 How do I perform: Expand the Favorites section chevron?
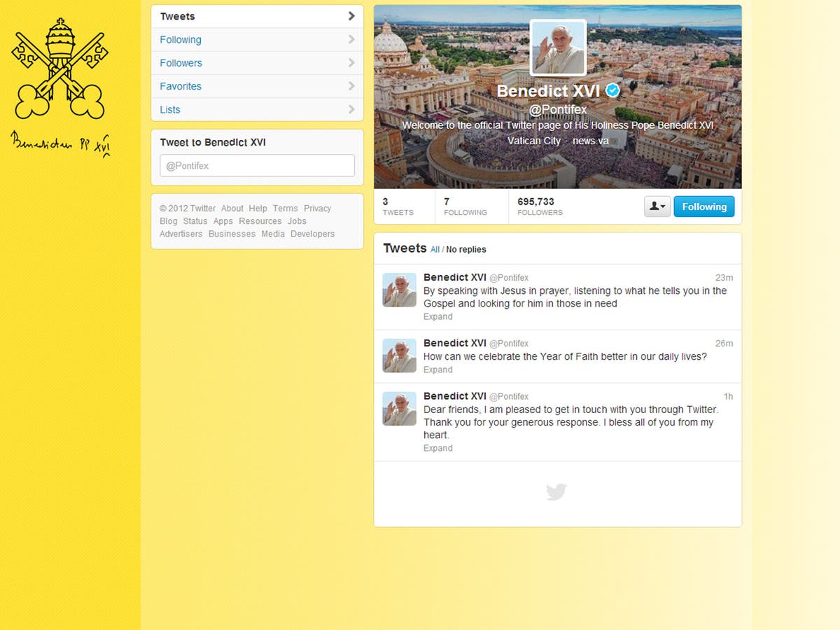click(351, 86)
